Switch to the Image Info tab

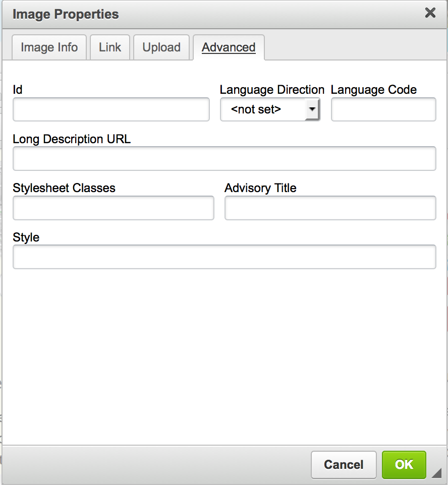click(x=49, y=47)
